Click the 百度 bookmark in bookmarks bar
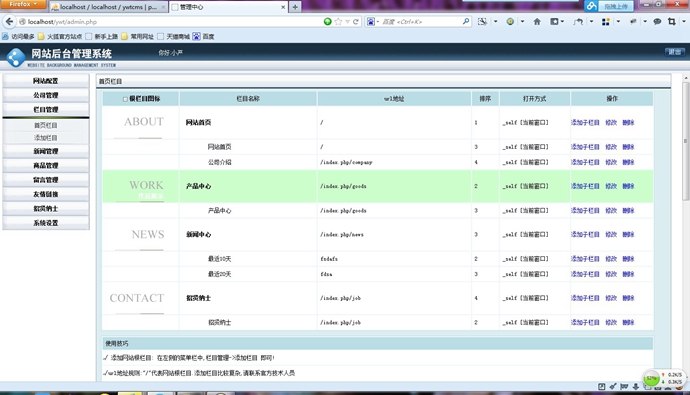The width and height of the screenshot is (690, 395). 203,37
